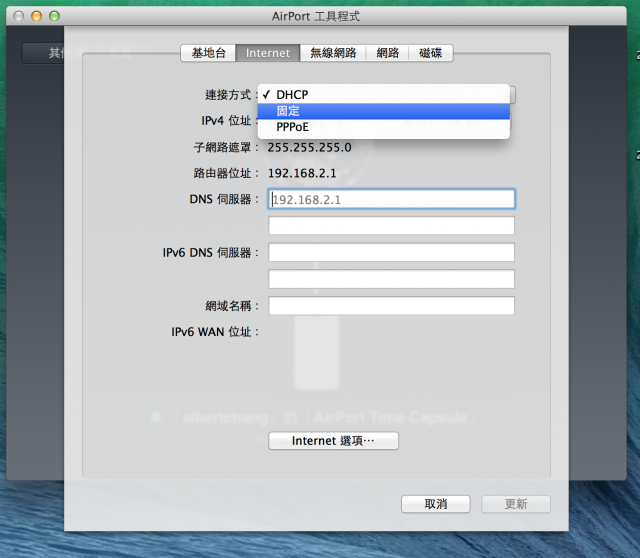Zoom the AirPort window with green button
640x558 pixels.
54,16
